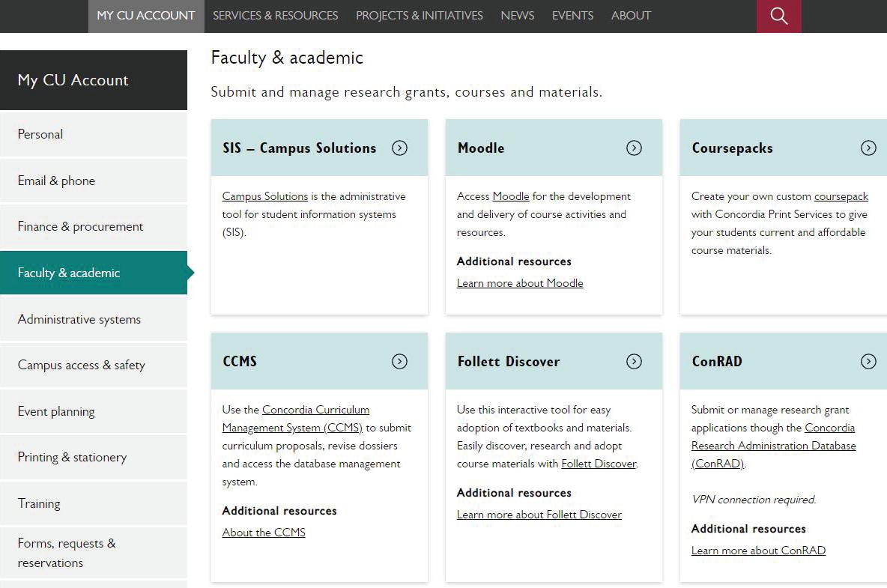Open the Projects & Initiatives menu
Viewport: 887px width, 588px height.
(x=419, y=16)
